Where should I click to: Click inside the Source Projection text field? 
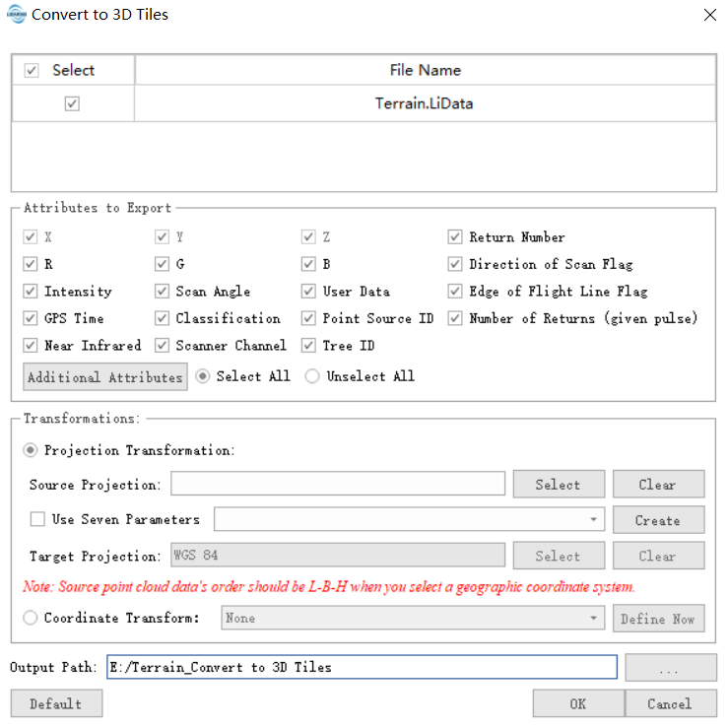pyautogui.click(x=337, y=485)
